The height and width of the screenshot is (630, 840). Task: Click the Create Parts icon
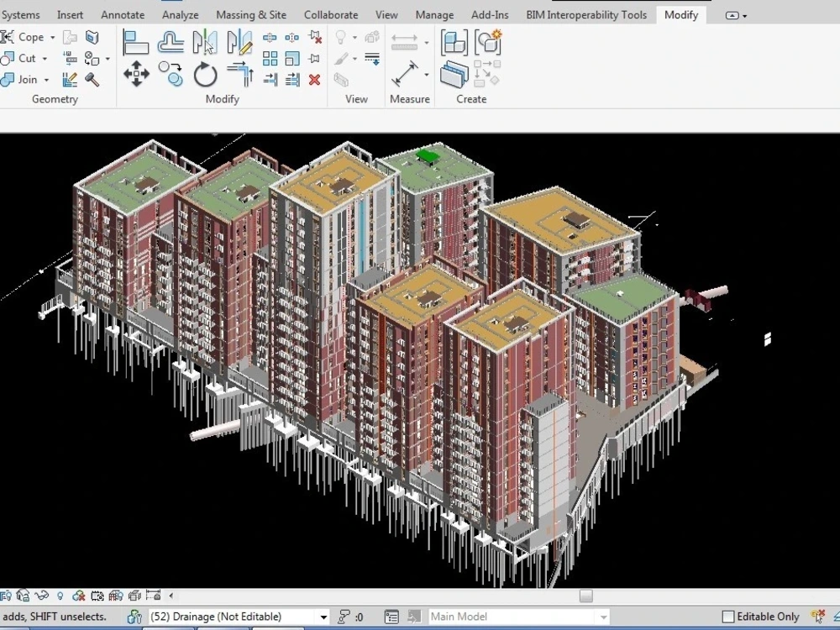(x=454, y=75)
